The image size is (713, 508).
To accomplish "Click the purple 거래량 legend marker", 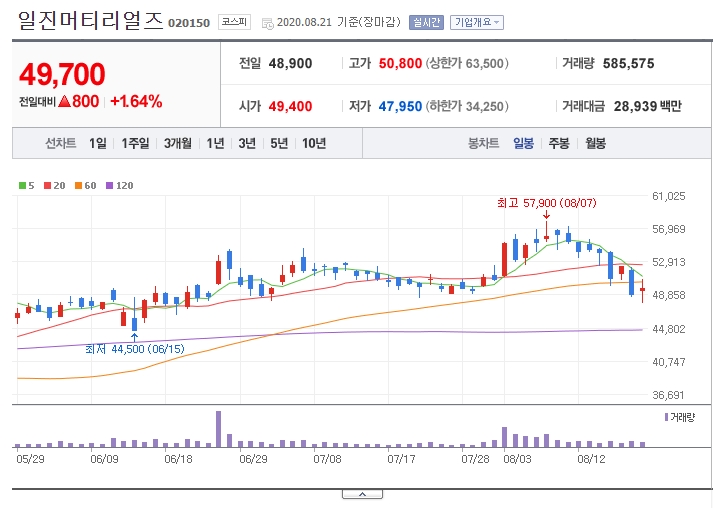I will [667, 417].
